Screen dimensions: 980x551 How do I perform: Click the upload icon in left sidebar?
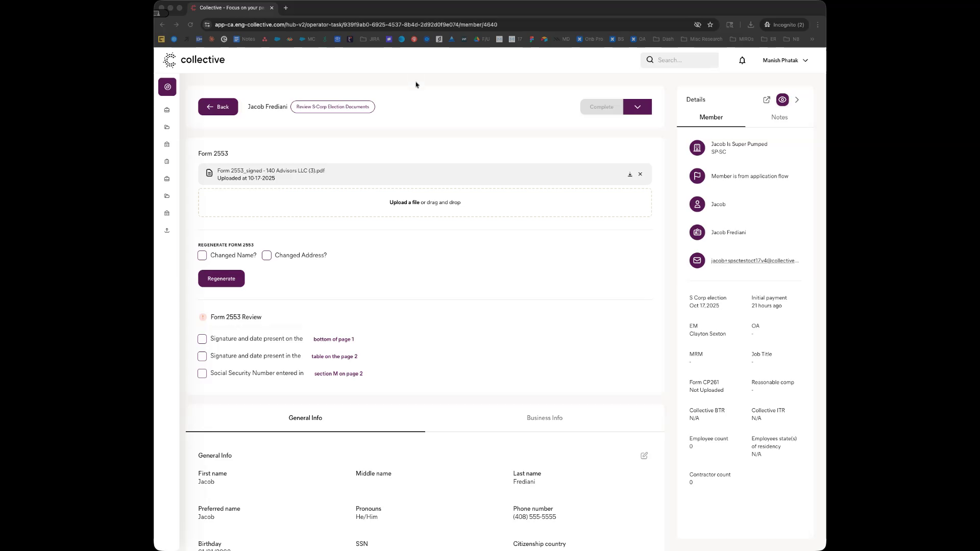pos(167,231)
